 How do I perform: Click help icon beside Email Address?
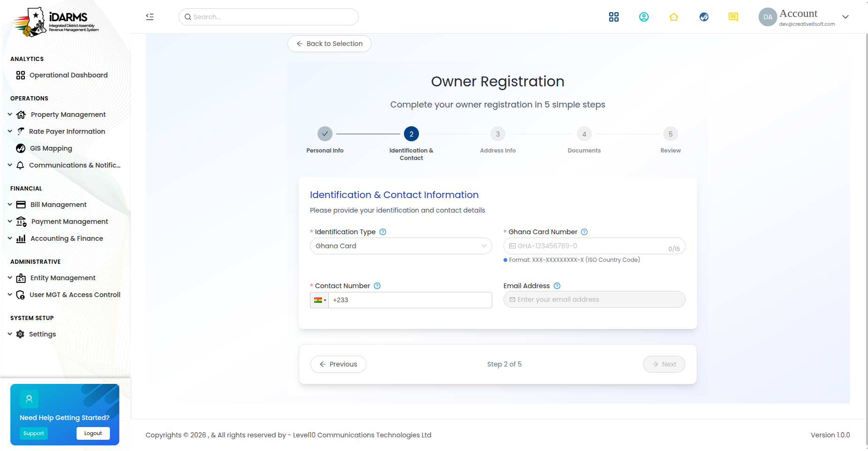[557, 286]
